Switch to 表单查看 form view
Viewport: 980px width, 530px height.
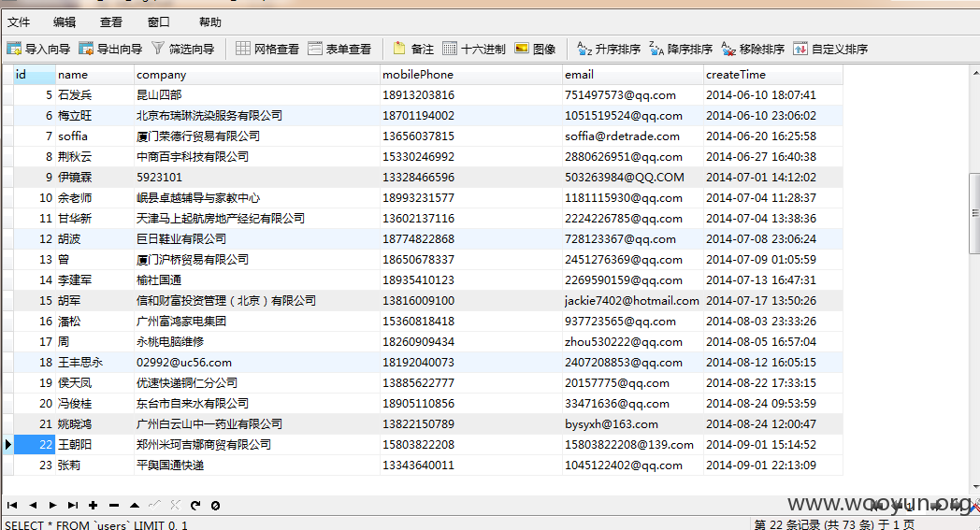click(339, 49)
